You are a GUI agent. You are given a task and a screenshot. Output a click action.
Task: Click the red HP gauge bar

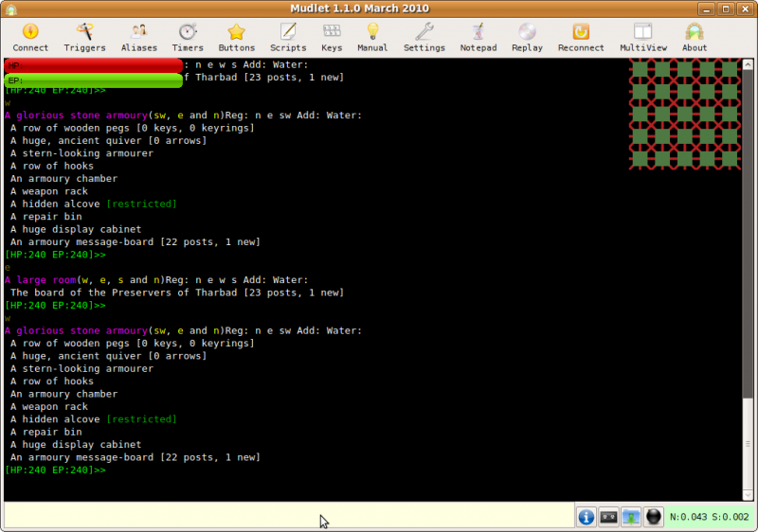[x=93, y=65]
